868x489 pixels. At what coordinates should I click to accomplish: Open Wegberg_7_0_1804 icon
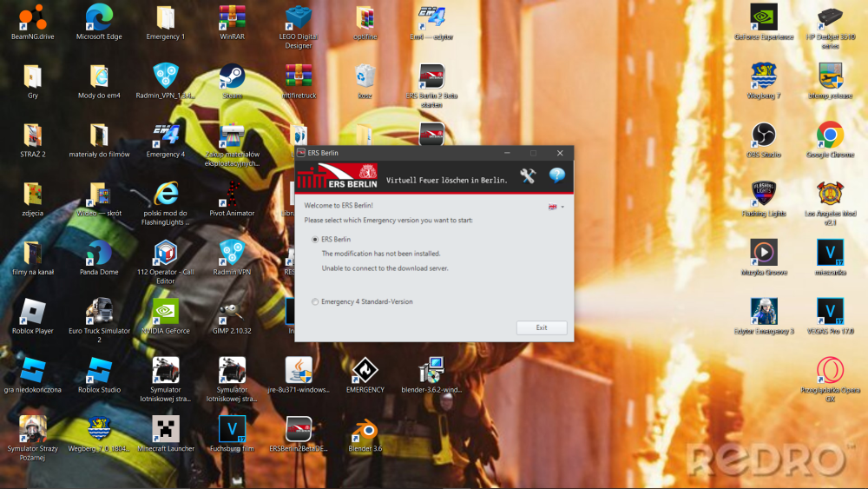point(99,434)
